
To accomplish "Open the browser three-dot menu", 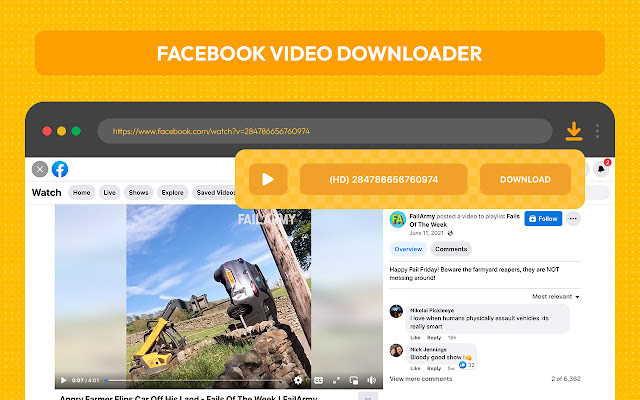I will click(597, 131).
